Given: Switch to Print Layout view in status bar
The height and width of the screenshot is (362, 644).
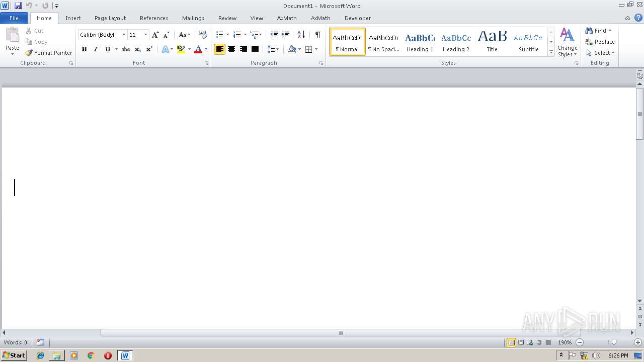Looking at the screenshot, I should (x=511, y=342).
